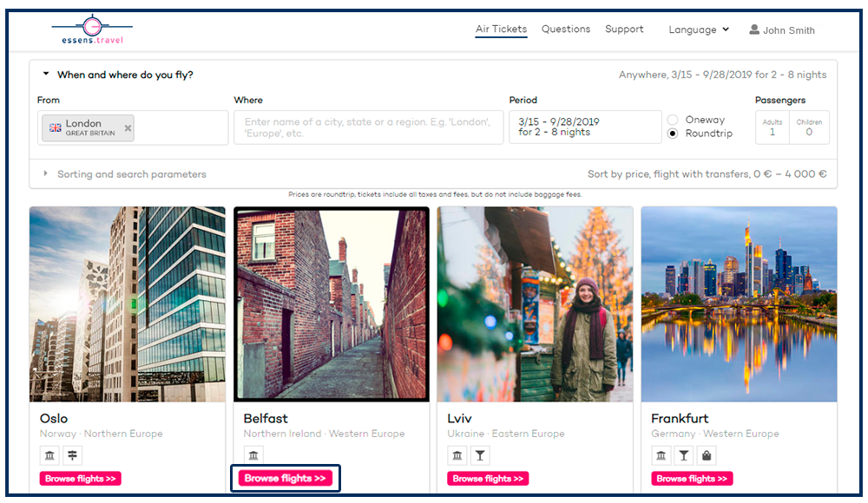This screenshot has height=503, width=868.
Task: Open the Support menu item
Action: click(x=624, y=29)
